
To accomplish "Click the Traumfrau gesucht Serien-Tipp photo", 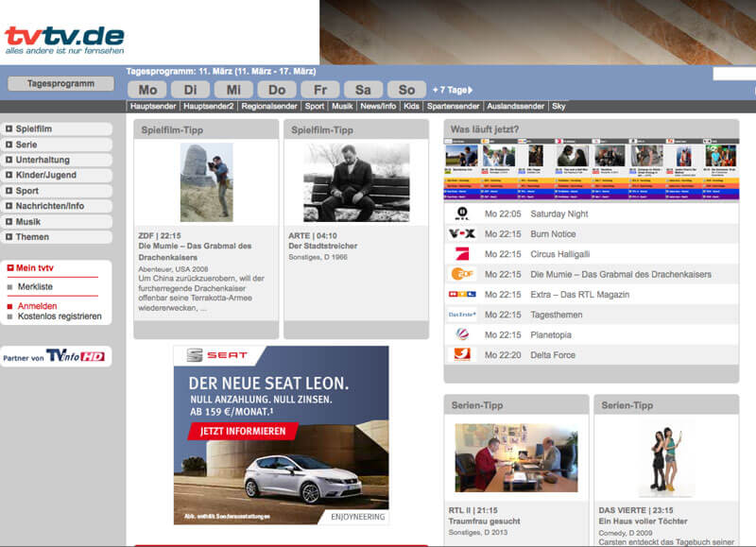I will (x=516, y=458).
